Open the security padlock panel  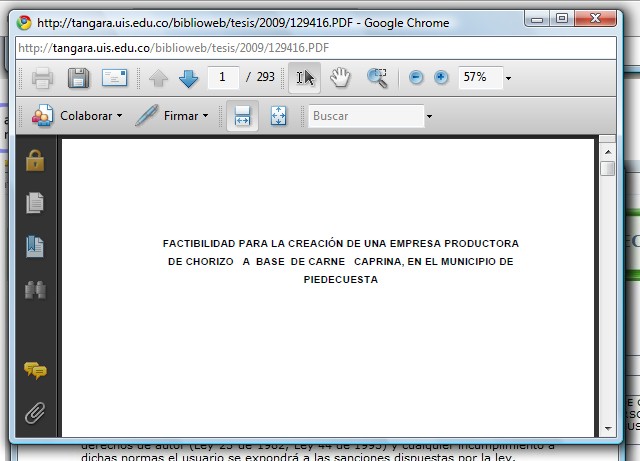[35, 160]
